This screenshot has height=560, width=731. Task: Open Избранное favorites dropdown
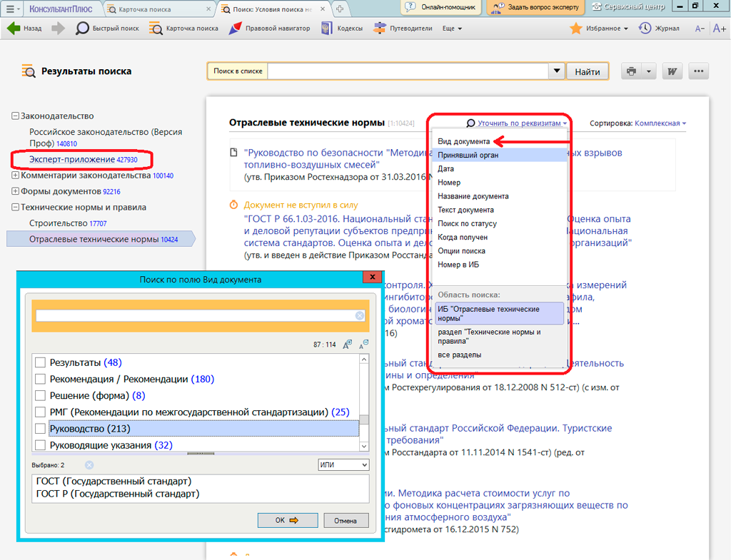point(599,29)
